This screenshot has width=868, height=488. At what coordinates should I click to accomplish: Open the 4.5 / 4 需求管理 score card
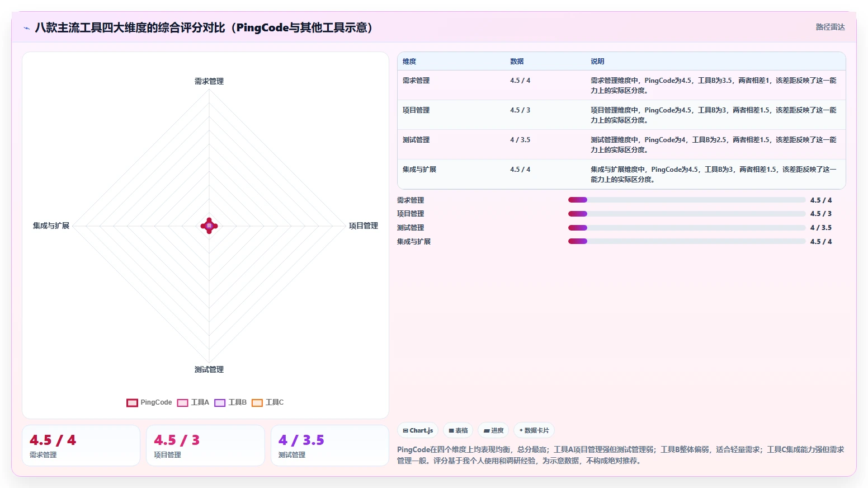pyautogui.click(x=81, y=445)
